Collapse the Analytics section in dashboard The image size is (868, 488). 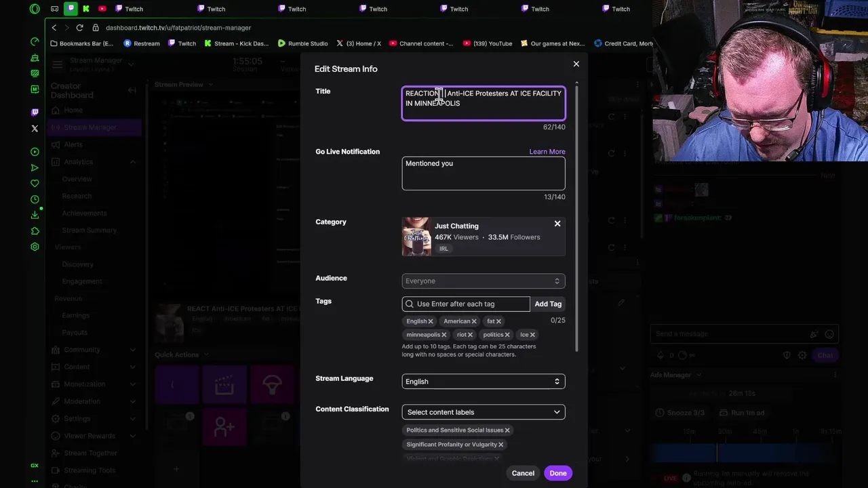pyautogui.click(x=132, y=162)
